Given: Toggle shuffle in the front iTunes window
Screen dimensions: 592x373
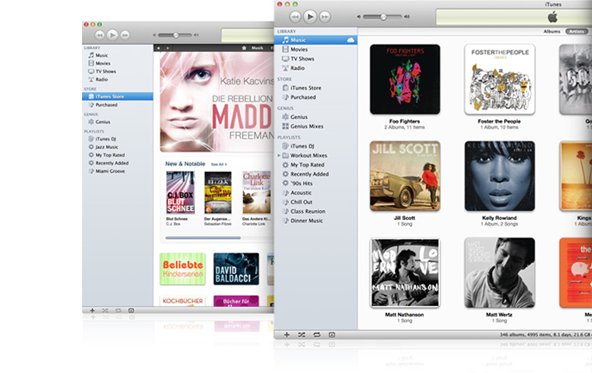Looking at the screenshot, I should 301,335.
